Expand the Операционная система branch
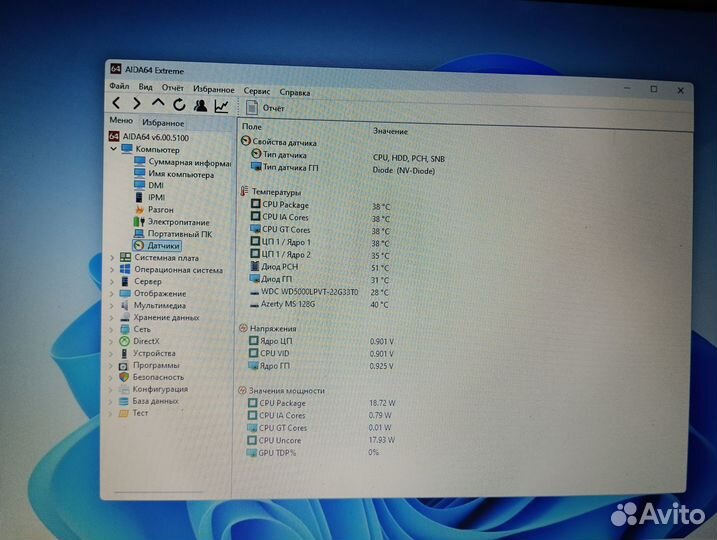This screenshot has width=717, height=540. 112,270
